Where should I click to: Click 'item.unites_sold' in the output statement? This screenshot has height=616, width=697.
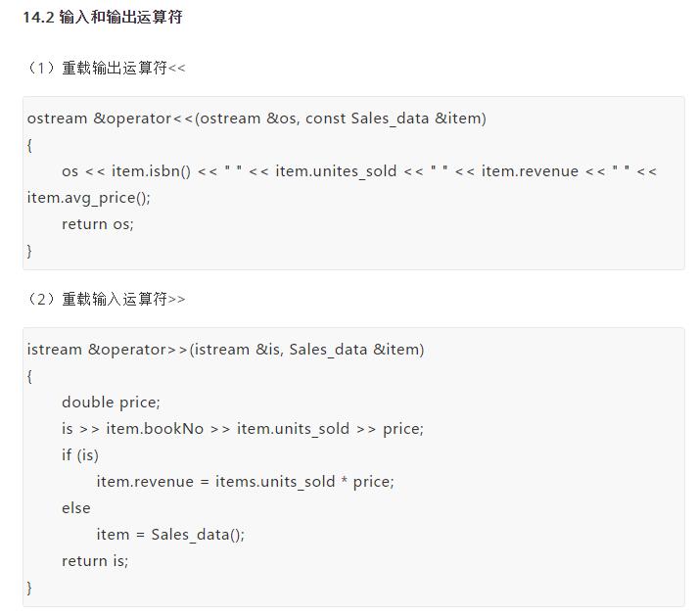click(336, 171)
